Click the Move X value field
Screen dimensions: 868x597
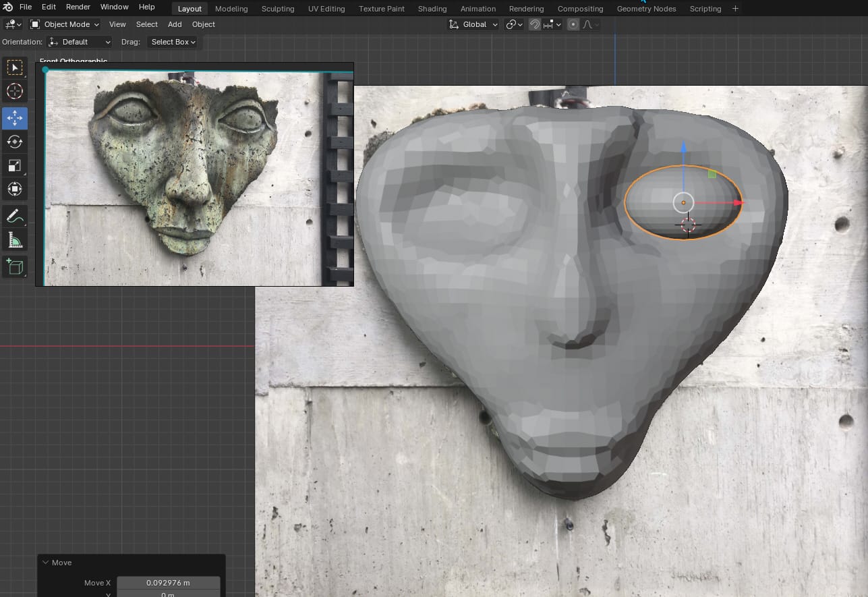pos(168,583)
